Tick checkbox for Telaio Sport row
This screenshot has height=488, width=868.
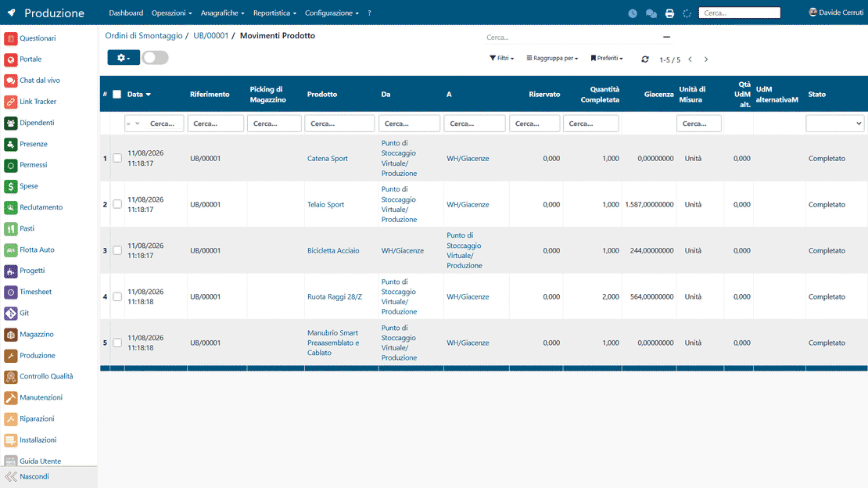[117, 204]
